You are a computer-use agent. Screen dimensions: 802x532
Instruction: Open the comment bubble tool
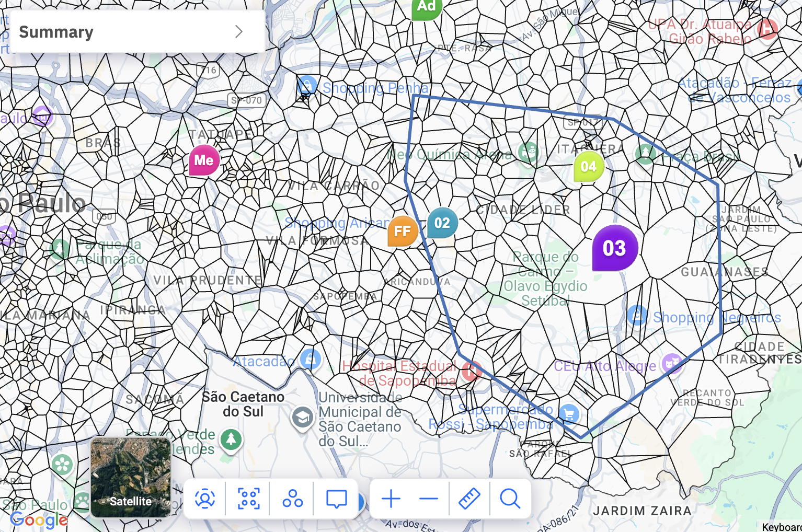(x=336, y=499)
